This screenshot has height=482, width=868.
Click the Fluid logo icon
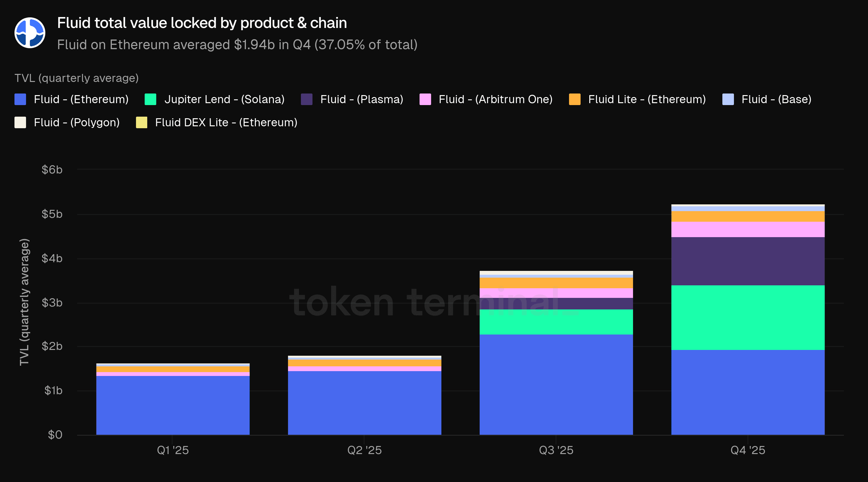point(30,33)
